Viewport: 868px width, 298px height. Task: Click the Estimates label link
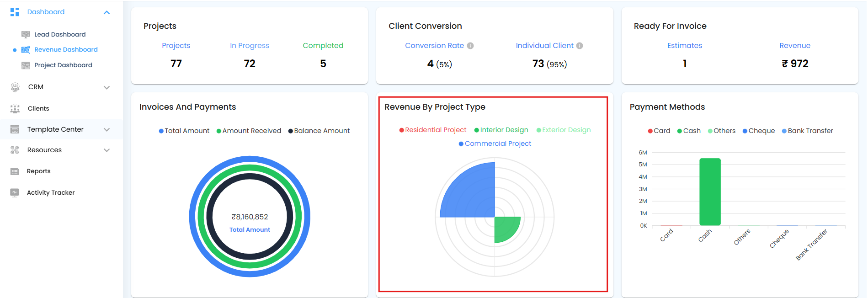pyautogui.click(x=684, y=46)
